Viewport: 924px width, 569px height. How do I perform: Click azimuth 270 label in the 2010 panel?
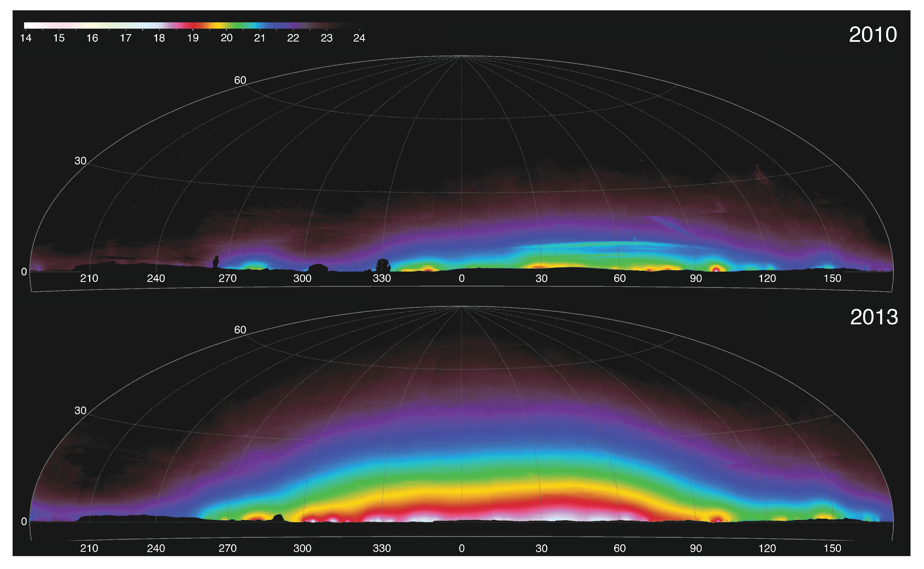[228, 278]
